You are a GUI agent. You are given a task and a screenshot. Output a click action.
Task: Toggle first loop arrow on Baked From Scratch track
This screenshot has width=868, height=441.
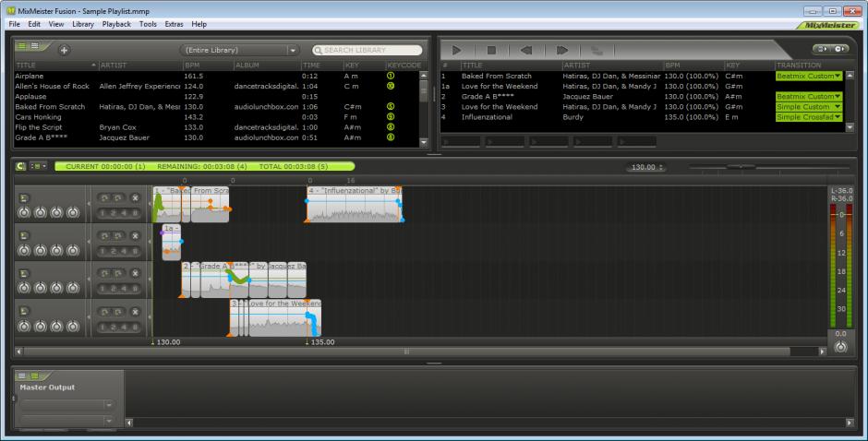(104, 197)
